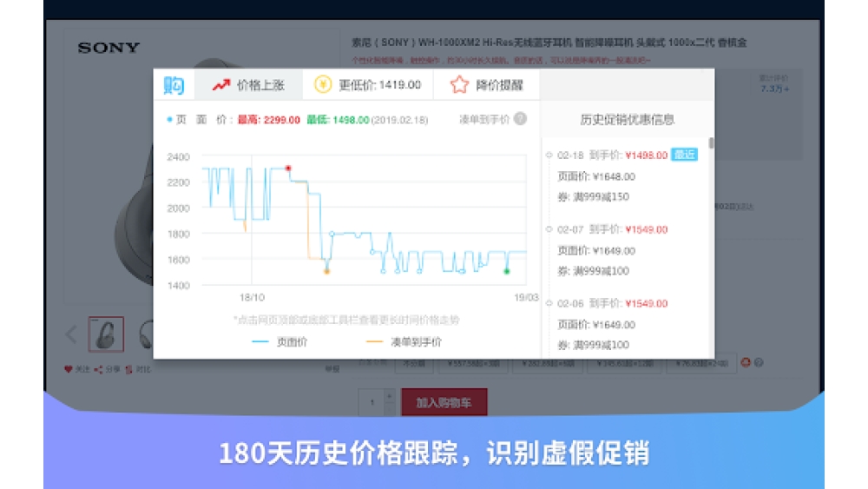Image resolution: width=868 pixels, height=489 pixels.
Task: Click the 页面价: ¥1648.00 line
Action: (x=595, y=176)
